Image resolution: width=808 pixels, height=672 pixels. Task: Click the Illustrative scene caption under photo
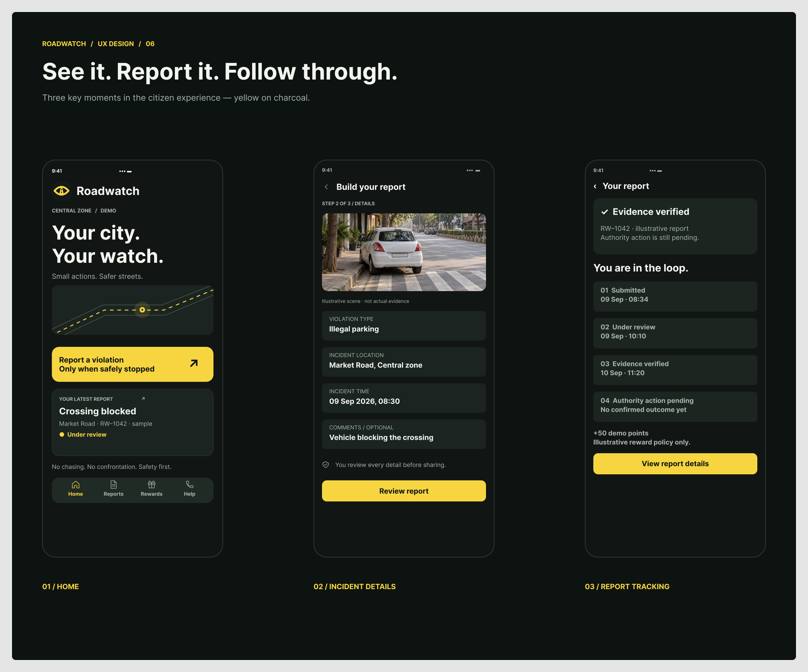point(365,301)
